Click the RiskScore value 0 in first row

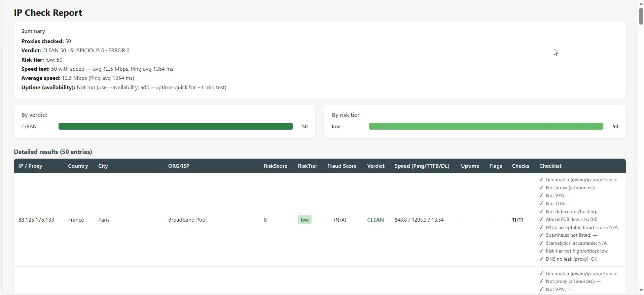click(265, 220)
